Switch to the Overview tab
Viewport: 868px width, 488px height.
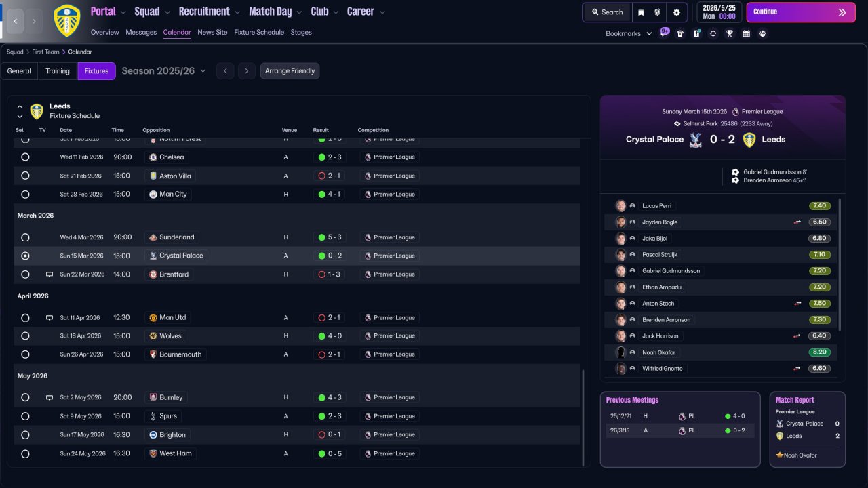104,32
